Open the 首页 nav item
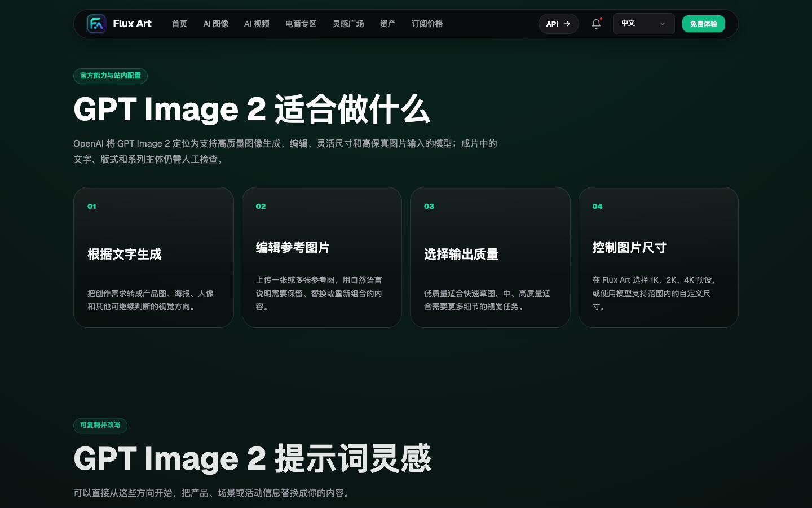 [x=179, y=24]
